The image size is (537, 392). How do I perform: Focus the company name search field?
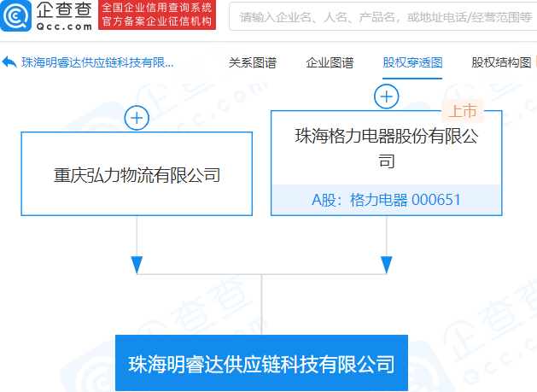coord(382,16)
